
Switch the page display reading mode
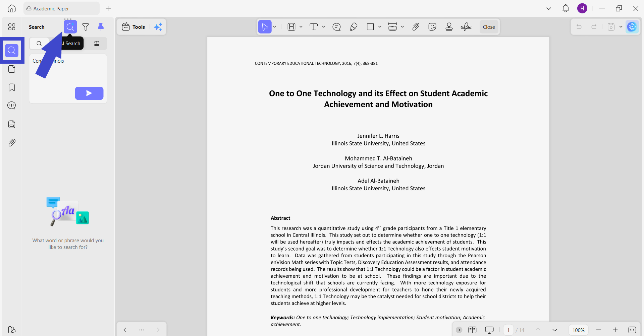(472, 330)
